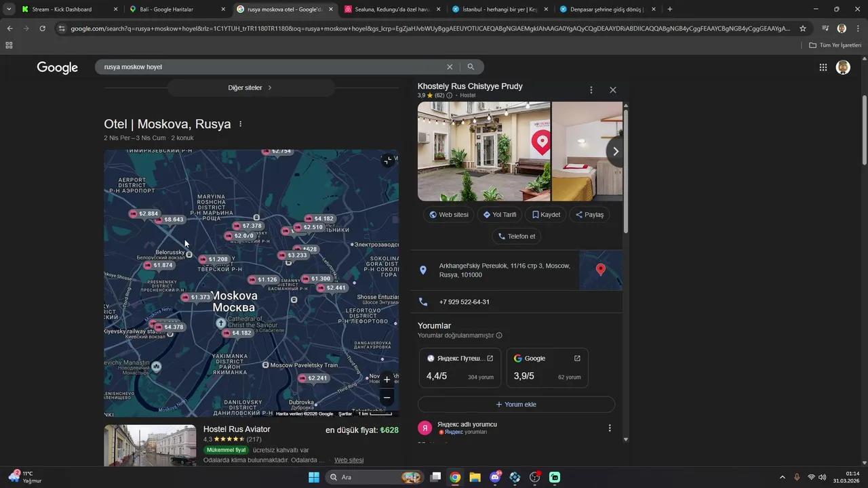The width and height of the screenshot is (868, 488).
Task: Click the +7 929 522-64-31 phone number
Action: point(465,302)
